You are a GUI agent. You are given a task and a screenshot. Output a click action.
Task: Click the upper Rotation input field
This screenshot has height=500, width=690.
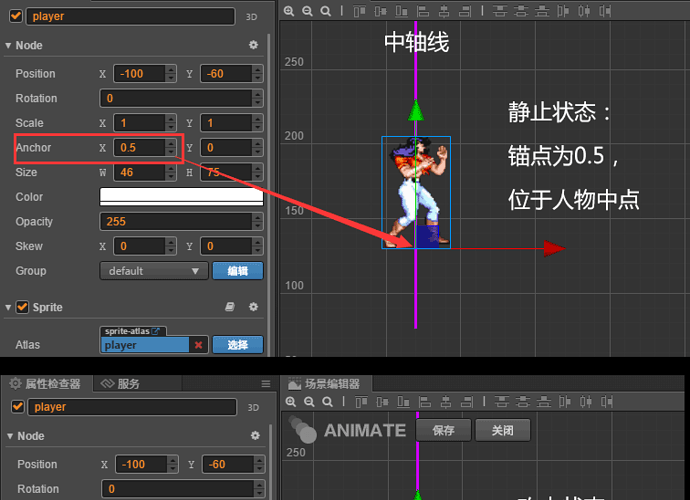176,98
